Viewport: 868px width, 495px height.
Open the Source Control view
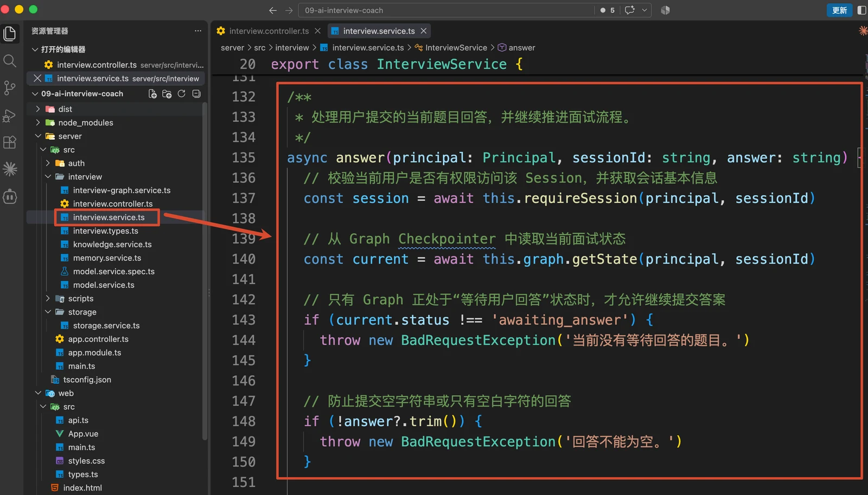coord(10,88)
